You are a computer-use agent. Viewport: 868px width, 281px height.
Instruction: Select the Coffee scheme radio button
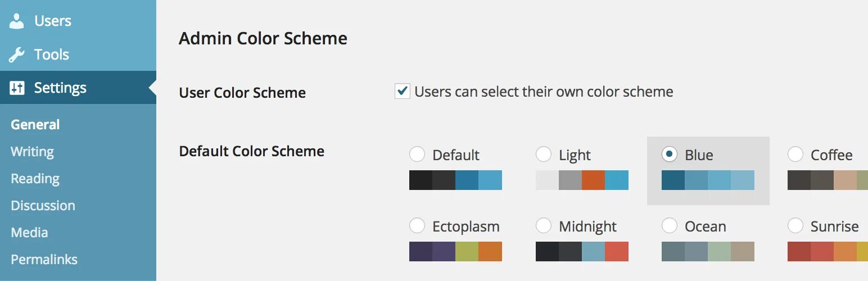click(x=795, y=154)
